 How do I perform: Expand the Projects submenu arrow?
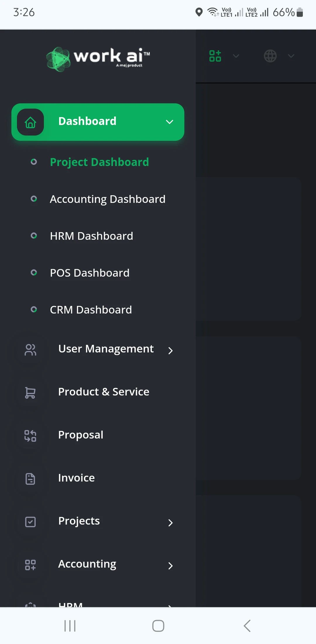pyautogui.click(x=171, y=523)
